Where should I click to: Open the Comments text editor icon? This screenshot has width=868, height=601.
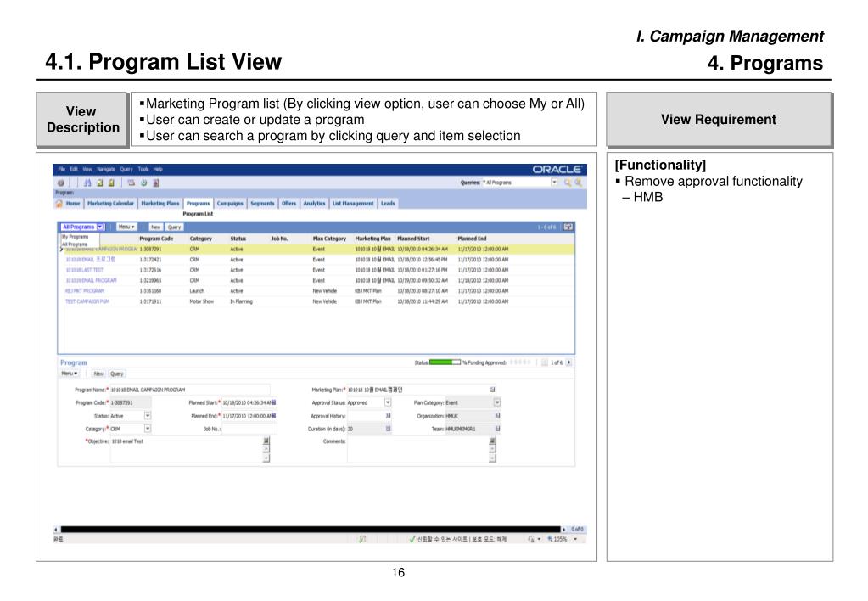pyautogui.click(x=492, y=441)
